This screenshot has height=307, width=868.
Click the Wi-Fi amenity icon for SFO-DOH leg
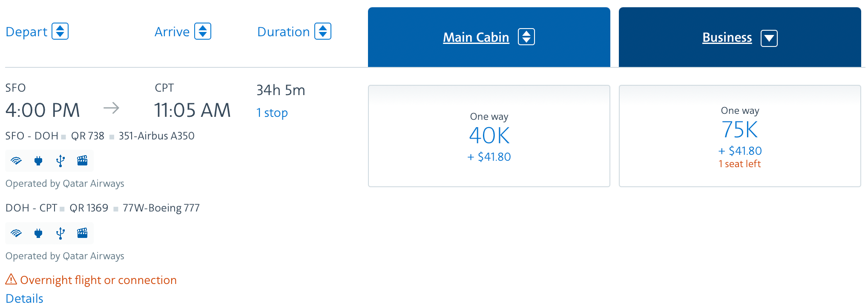pyautogui.click(x=16, y=161)
